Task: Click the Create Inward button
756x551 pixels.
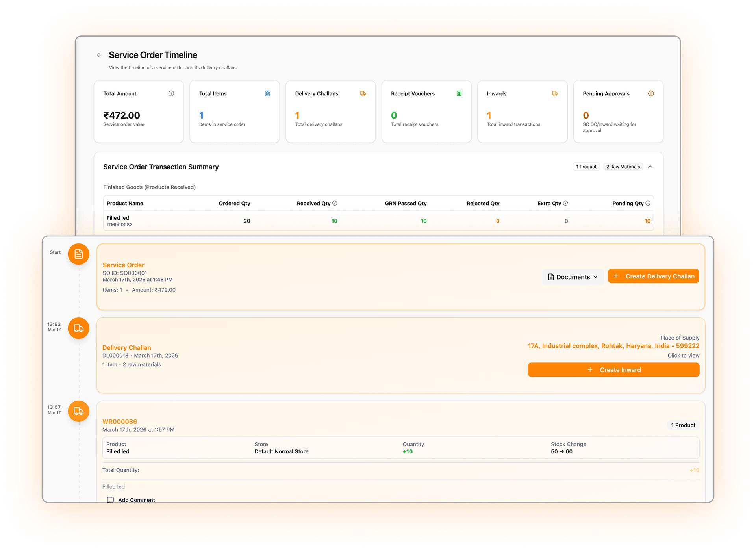Action: click(x=613, y=370)
